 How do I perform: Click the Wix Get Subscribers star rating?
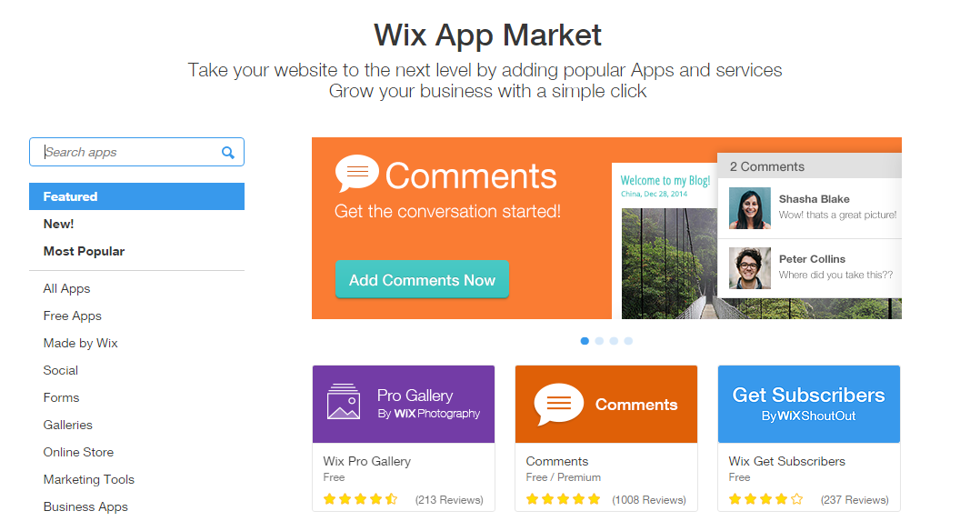point(765,499)
